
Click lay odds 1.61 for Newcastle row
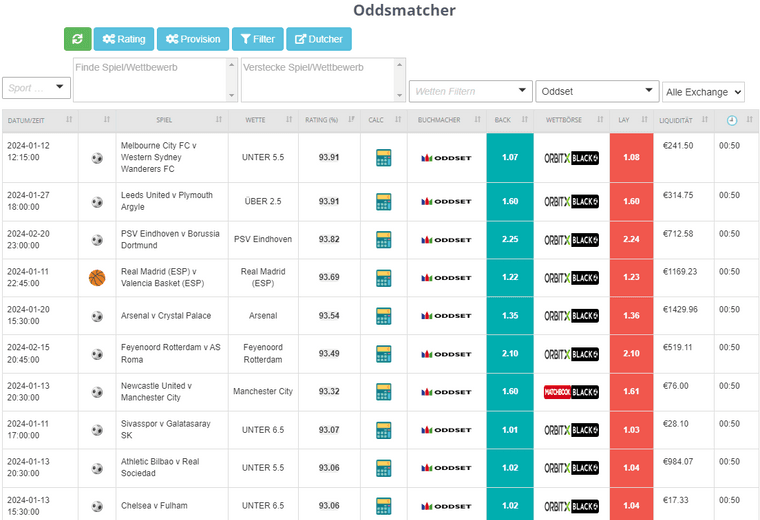point(632,392)
